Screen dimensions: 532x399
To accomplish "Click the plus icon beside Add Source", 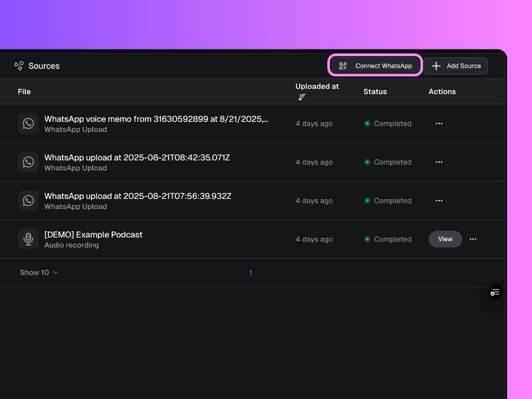I will pos(436,66).
